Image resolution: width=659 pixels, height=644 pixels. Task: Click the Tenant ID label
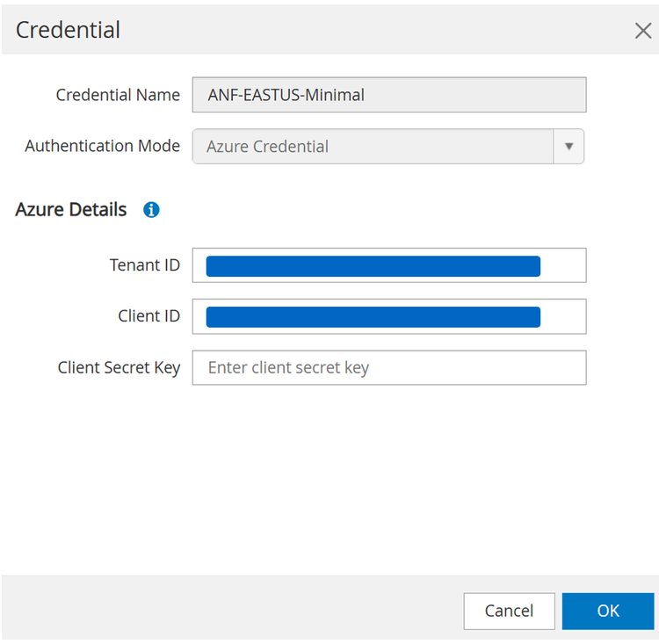144,264
